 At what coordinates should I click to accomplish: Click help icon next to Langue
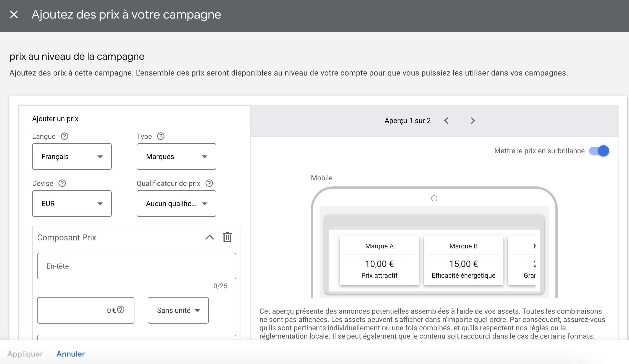tap(64, 136)
